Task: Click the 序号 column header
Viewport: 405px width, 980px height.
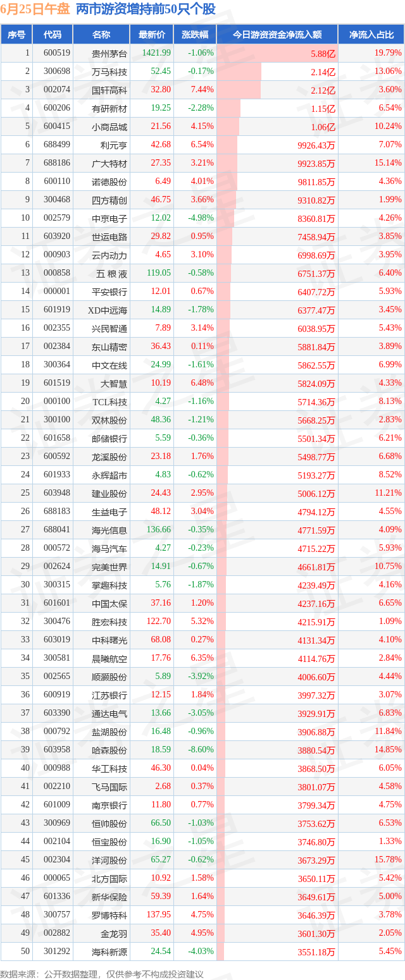Action: [16, 35]
